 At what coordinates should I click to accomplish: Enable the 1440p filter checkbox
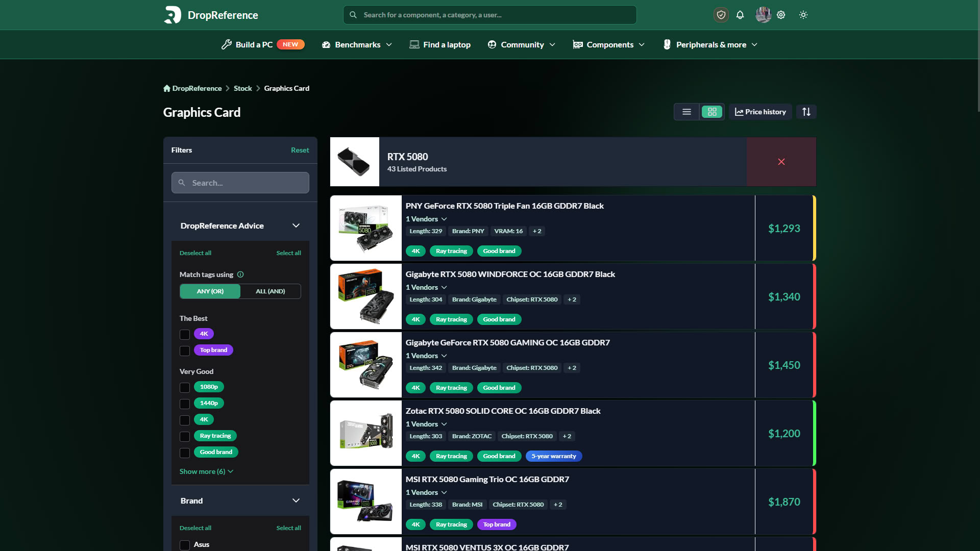pyautogui.click(x=185, y=404)
